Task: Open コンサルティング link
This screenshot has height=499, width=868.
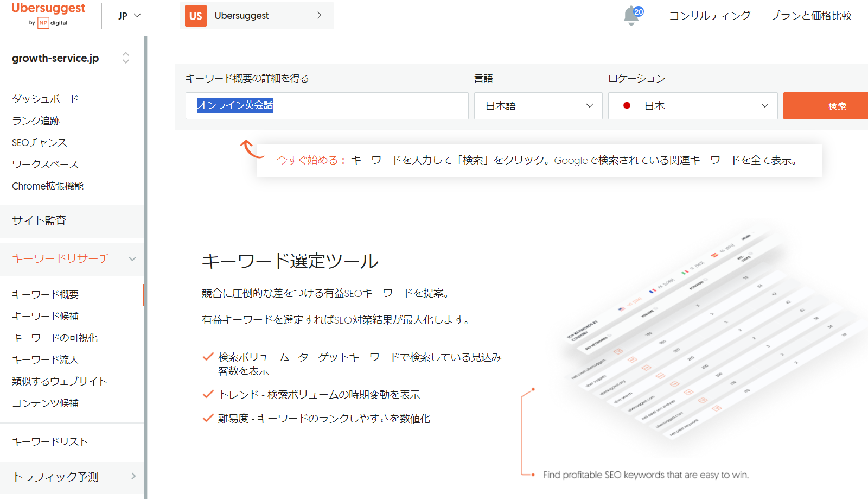Action: tap(710, 16)
